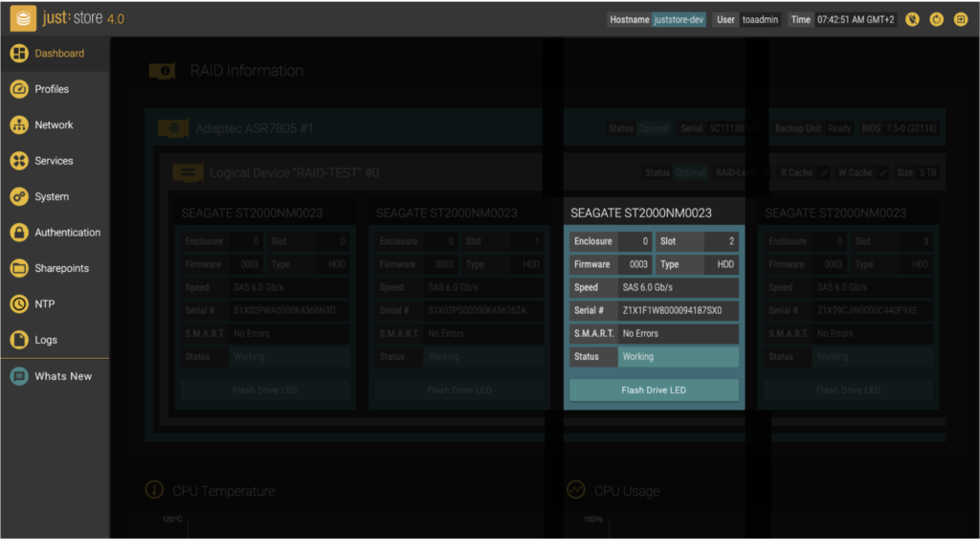Open Dashboard via its sidebar icon
The width and height of the screenshot is (980, 539).
20,54
